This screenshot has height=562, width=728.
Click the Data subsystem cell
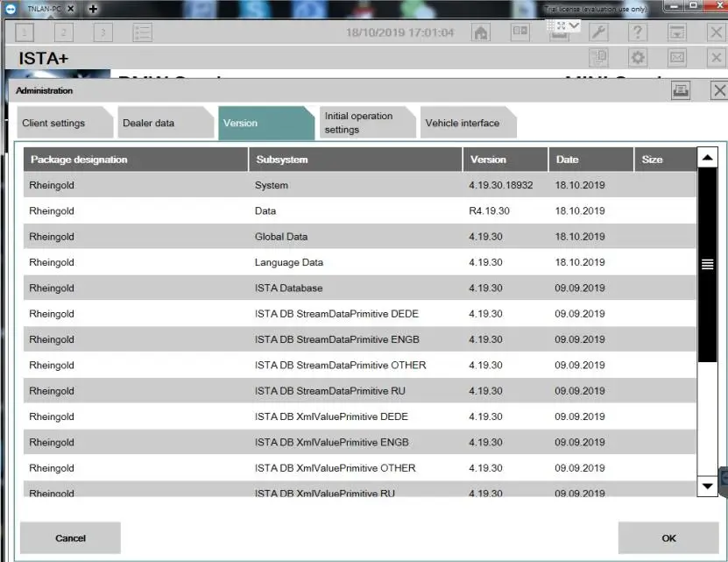pyautogui.click(x=265, y=210)
